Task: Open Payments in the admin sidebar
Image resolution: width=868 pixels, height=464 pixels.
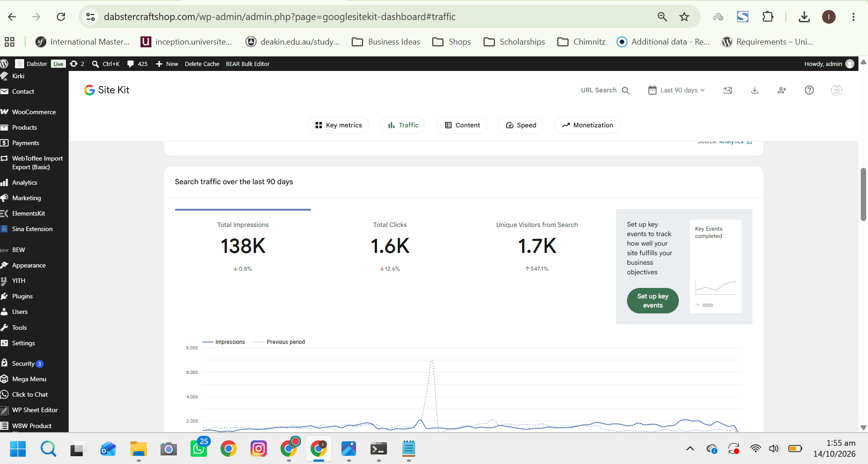Action: point(34,143)
